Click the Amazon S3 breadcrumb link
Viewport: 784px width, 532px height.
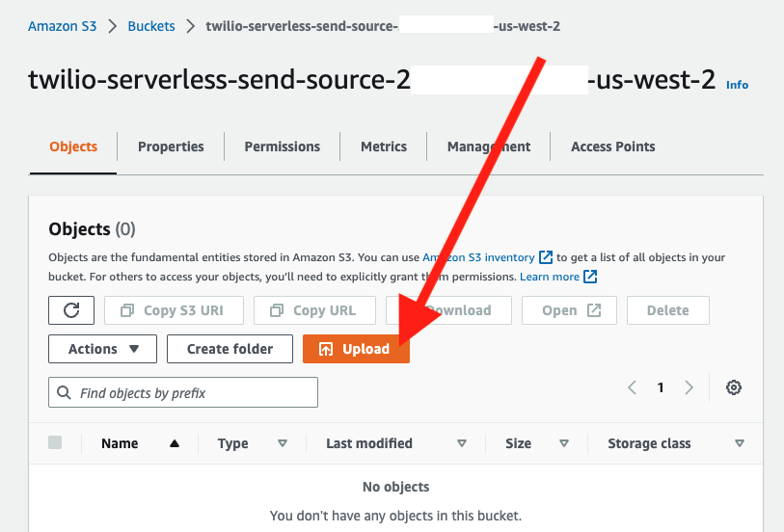(62, 26)
